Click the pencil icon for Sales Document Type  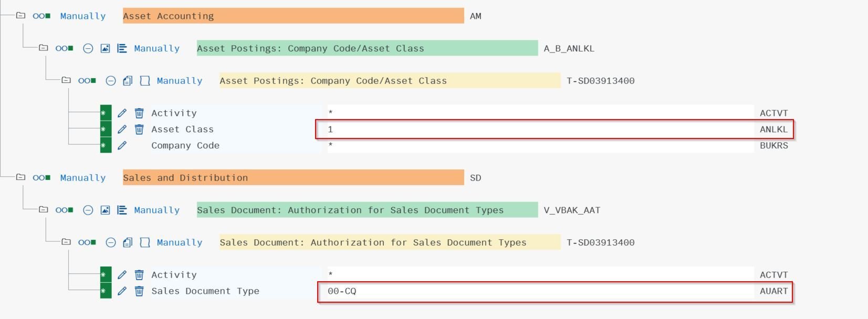click(122, 291)
